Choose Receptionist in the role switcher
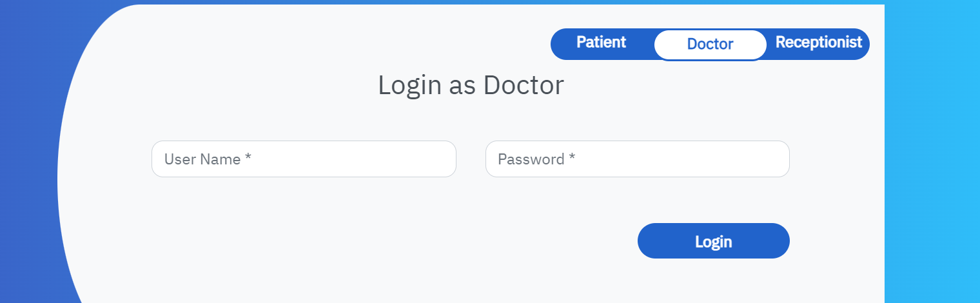Viewport: 980px width, 303px height. pos(818,43)
